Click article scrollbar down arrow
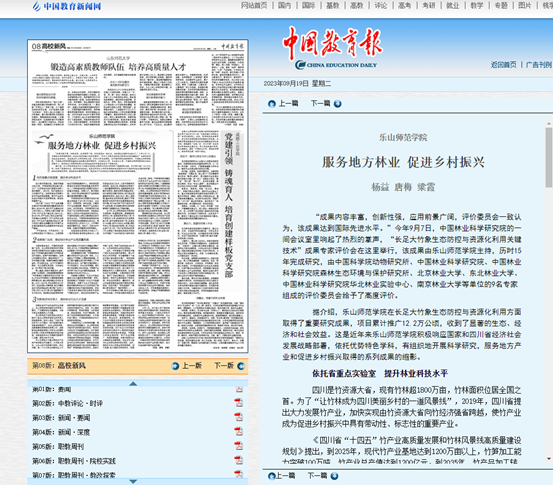Image resolution: width=553 pixels, height=485 pixels. point(549,459)
